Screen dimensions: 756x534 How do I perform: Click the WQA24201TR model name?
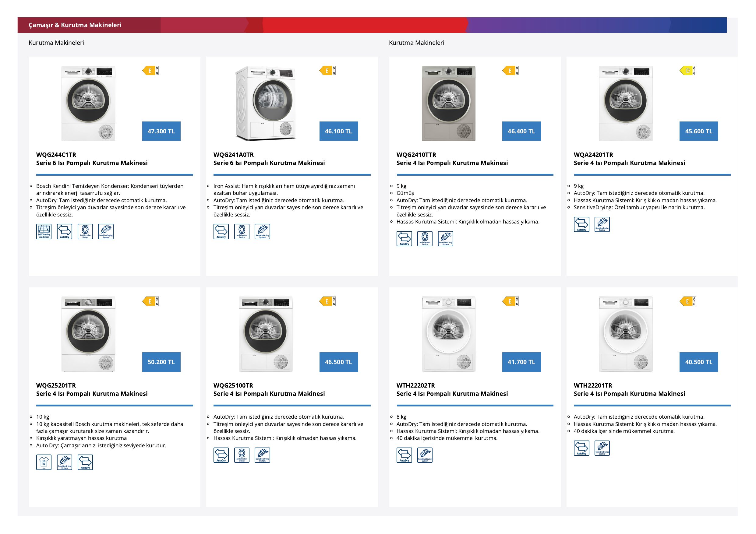[x=593, y=155]
